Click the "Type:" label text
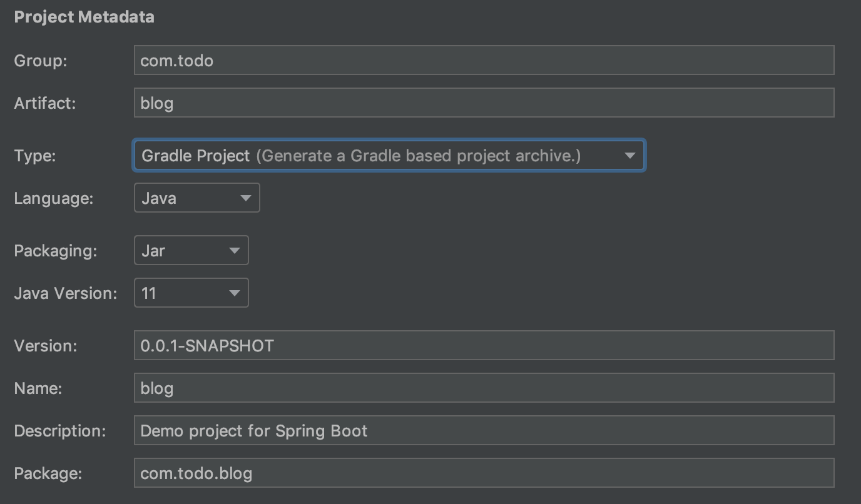 coord(35,156)
